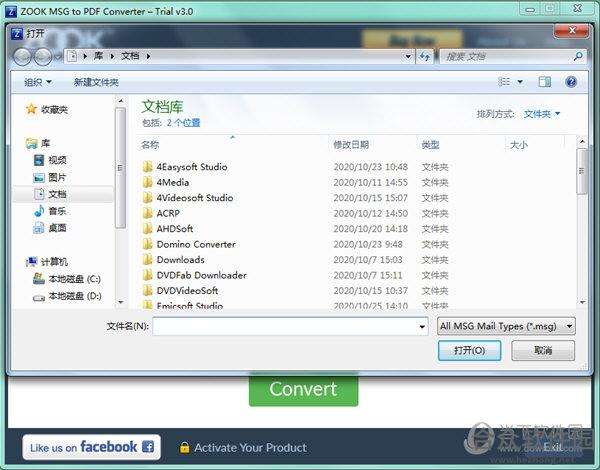Open the All MSG Mail Types filter dropdown
The image size is (600, 470).
[x=506, y=326]
